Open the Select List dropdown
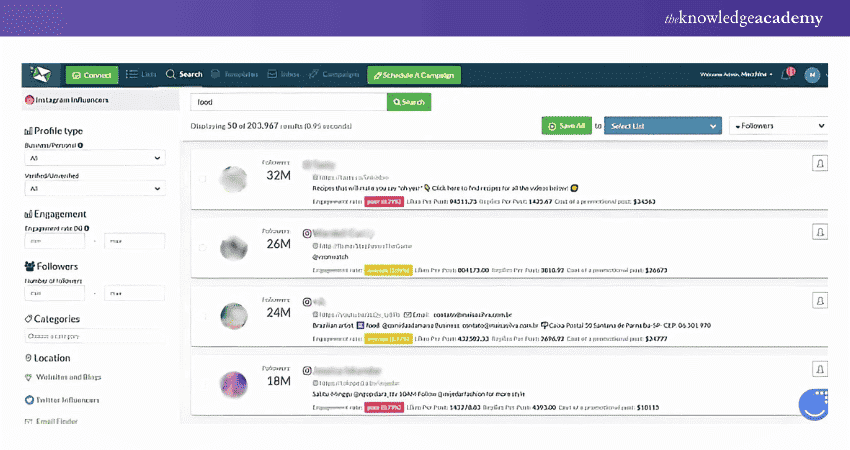This screenshot has height=450, width=850. pos(664,126)
